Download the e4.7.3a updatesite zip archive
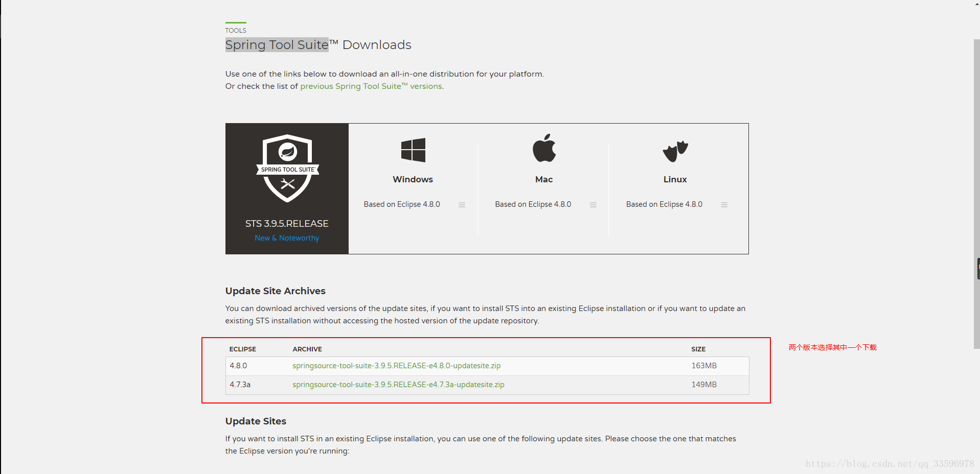 [398, 385]
